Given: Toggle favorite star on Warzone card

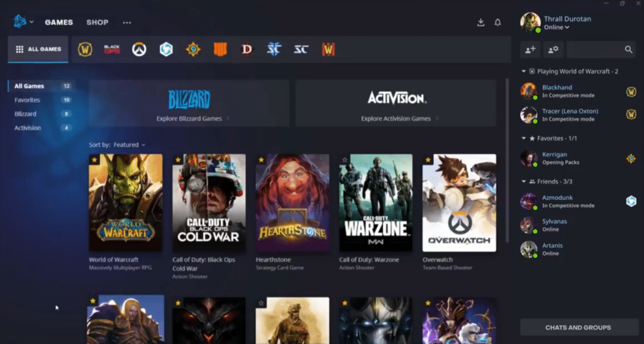Looking at the screenshot, I should (x=345, y=160).
